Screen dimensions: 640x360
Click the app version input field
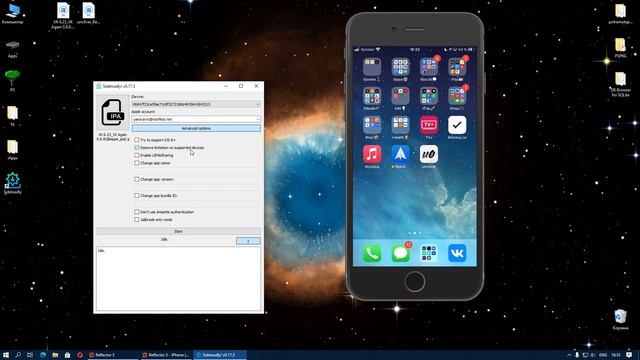[196, 187]
